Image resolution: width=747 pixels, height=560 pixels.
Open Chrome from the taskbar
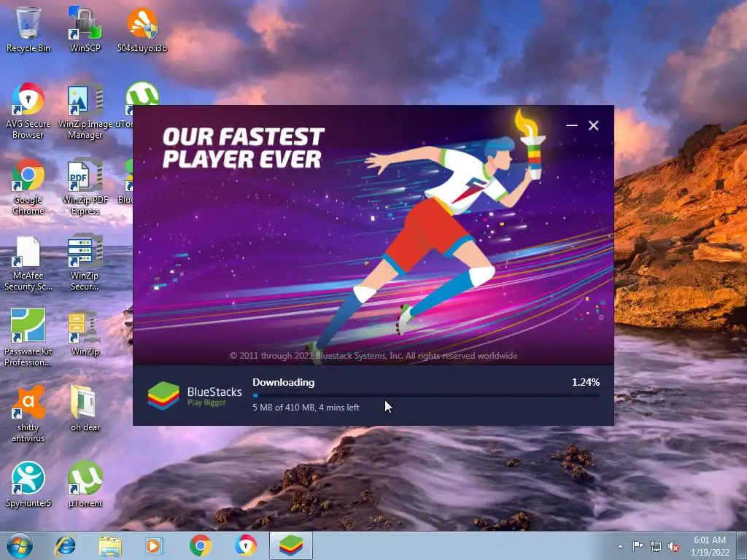pyautogui.click(x=201, y=545)
